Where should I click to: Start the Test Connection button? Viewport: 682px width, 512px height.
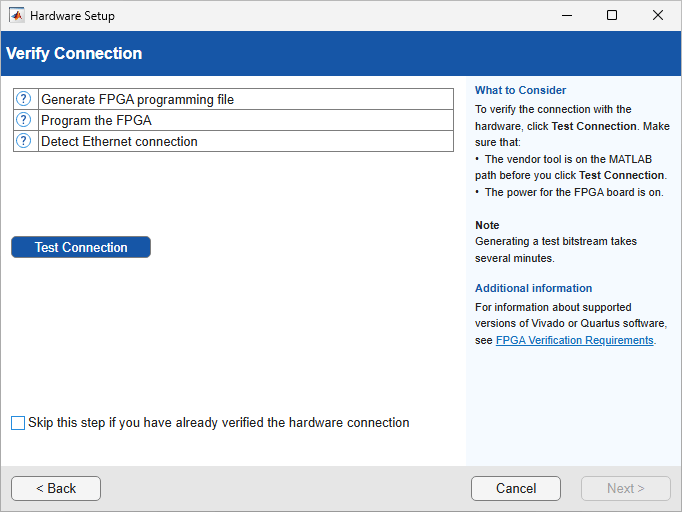tap(81, 247)
